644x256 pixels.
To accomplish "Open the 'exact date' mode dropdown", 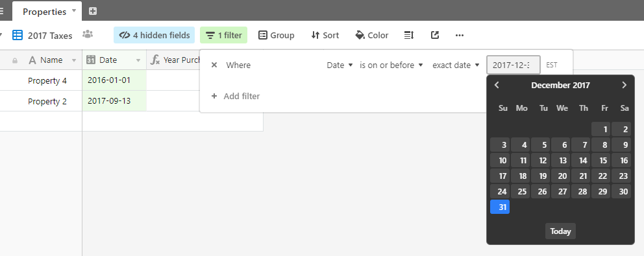I will tap(456, 65).
